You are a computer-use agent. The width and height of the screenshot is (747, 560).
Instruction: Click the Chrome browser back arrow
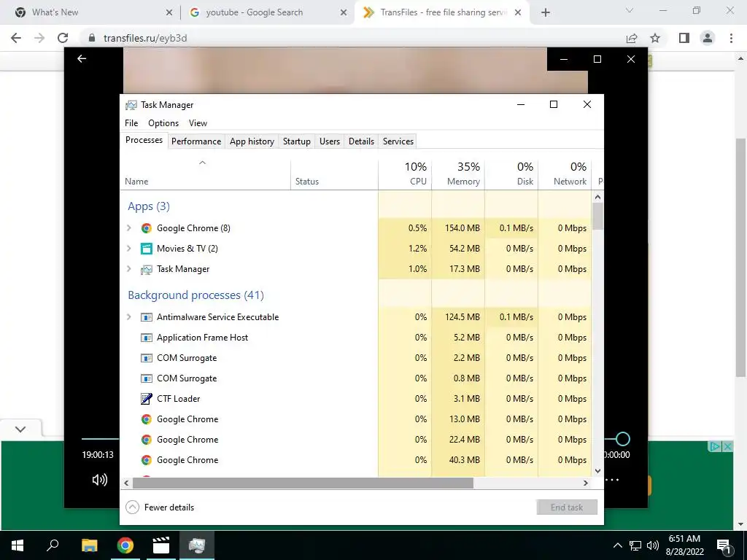16,38
